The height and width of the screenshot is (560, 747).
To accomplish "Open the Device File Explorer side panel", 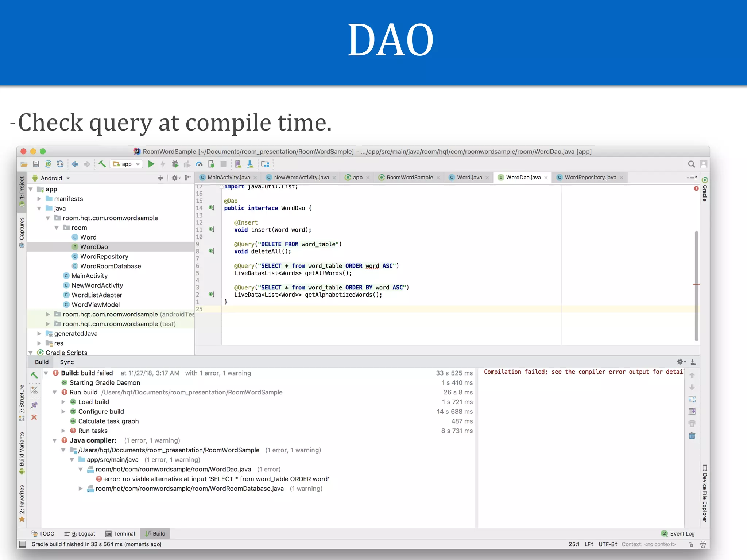I will pos(705,493).
